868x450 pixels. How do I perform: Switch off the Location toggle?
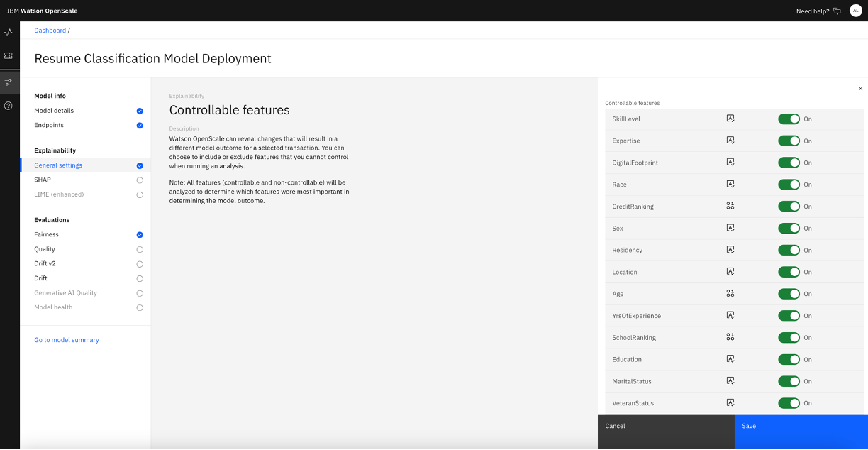coord(789,272)
